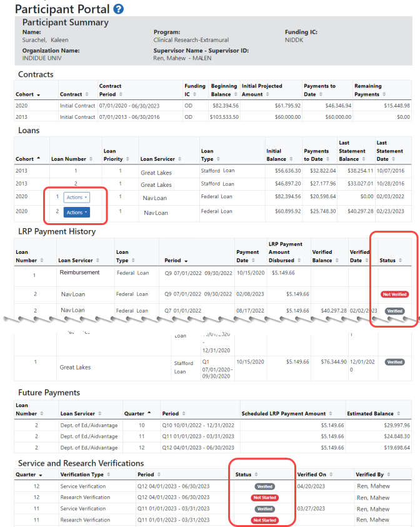Viewport: 420px width, 527px height.
Task: Select program Clinical Research-Extramural text
Action: tap(191, 40)
